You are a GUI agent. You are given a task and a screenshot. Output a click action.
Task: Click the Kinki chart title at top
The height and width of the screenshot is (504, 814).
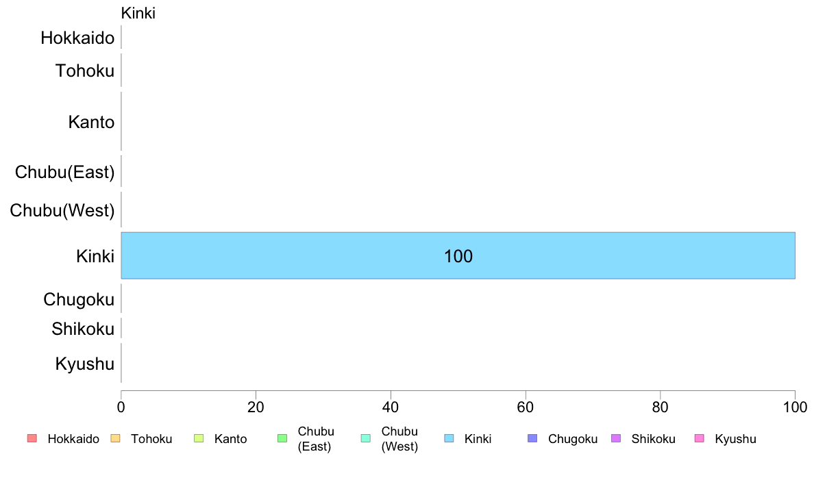pos(138,13)
